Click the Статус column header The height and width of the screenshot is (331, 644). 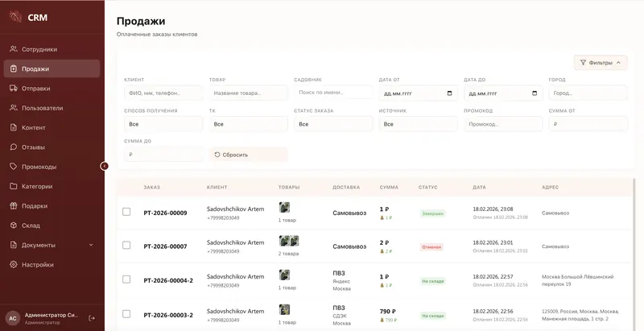tap(428, 188)
